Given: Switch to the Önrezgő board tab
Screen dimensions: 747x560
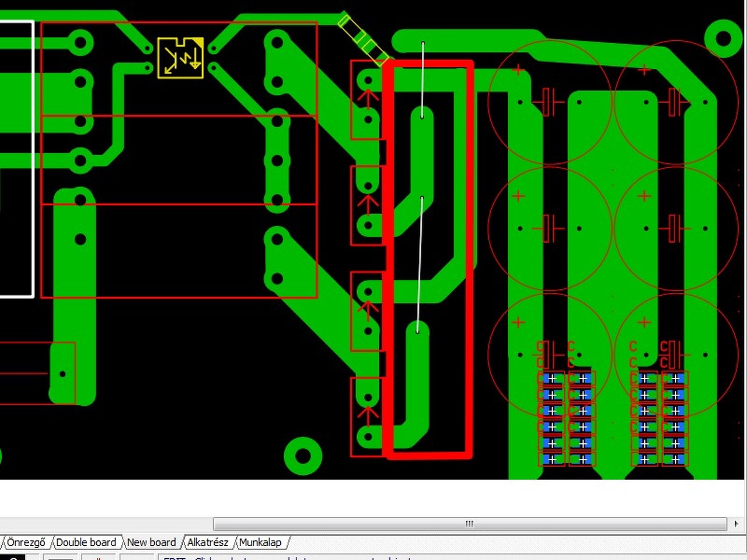Looking at the screenshot, I should pyautogui.click(x=26, y=542).
